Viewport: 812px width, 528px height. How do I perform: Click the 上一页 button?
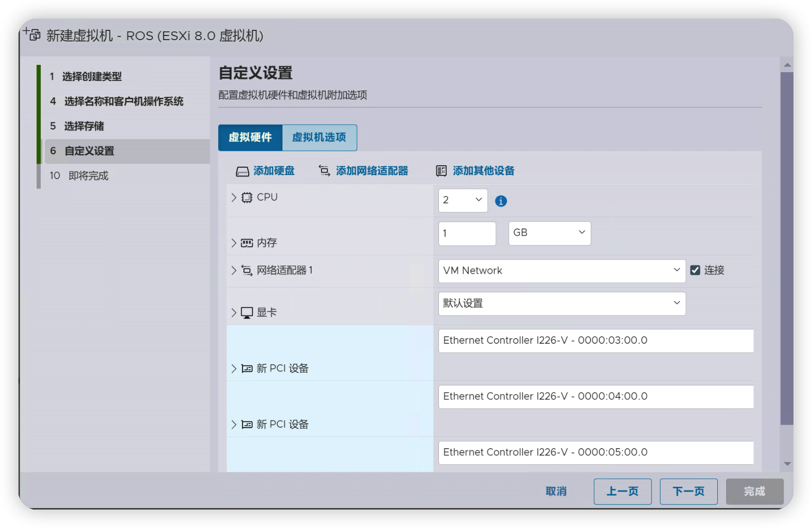[623, 492]
